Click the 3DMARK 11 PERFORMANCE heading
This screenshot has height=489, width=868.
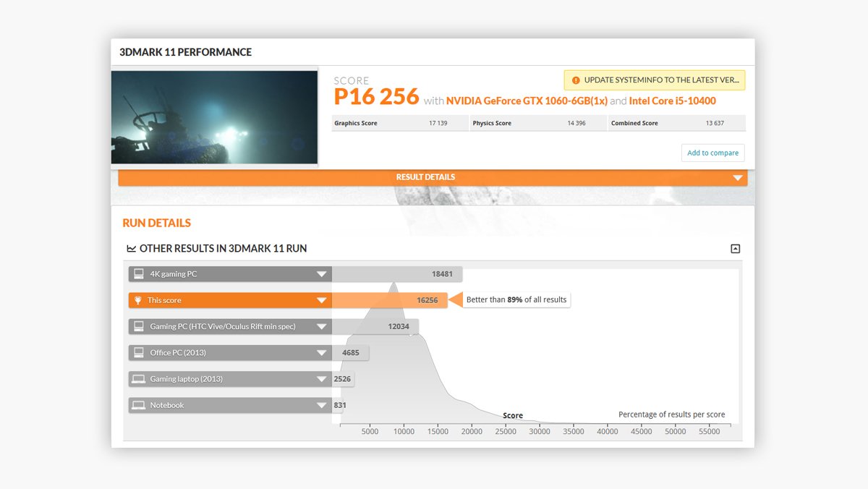(186, 52)
